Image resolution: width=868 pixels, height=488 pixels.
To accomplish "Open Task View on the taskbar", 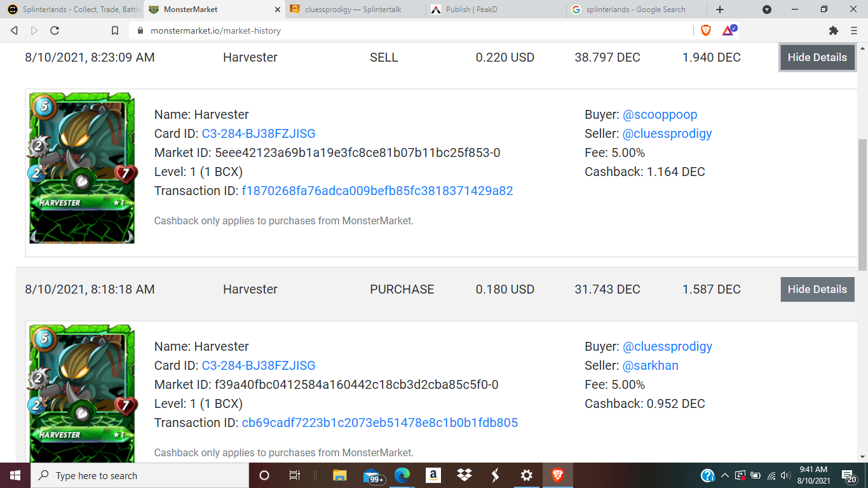I will (295, 475).
